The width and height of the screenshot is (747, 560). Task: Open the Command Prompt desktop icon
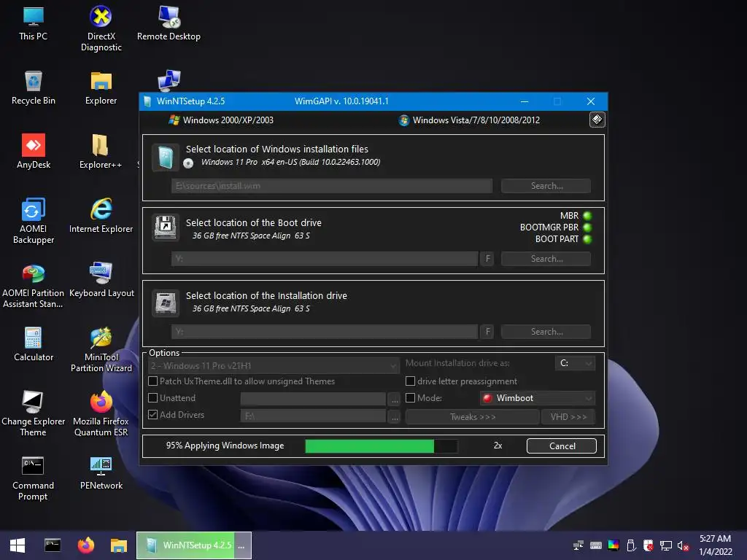[33, 478]
